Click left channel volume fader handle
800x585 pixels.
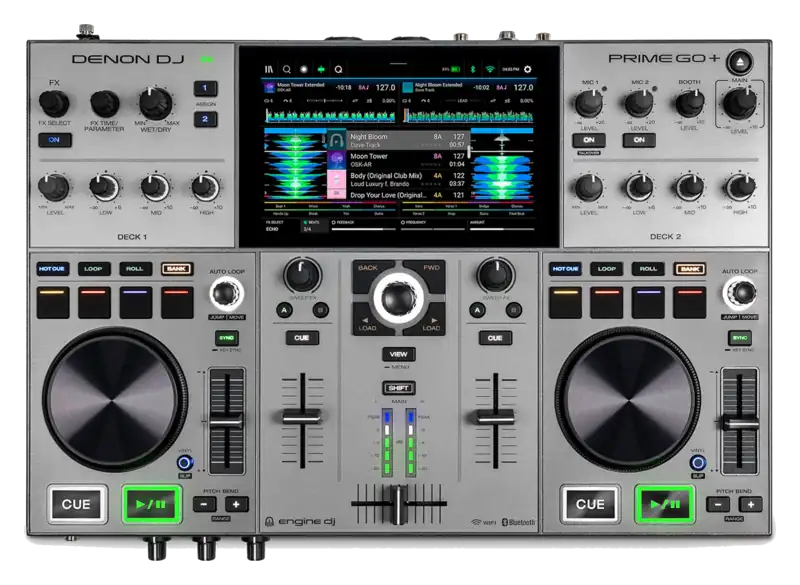302,416
